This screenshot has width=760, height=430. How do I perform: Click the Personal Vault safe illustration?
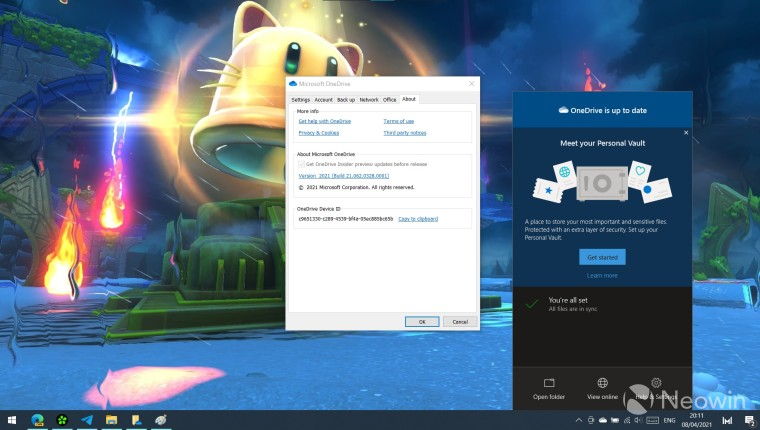click(x=602, y=183)
